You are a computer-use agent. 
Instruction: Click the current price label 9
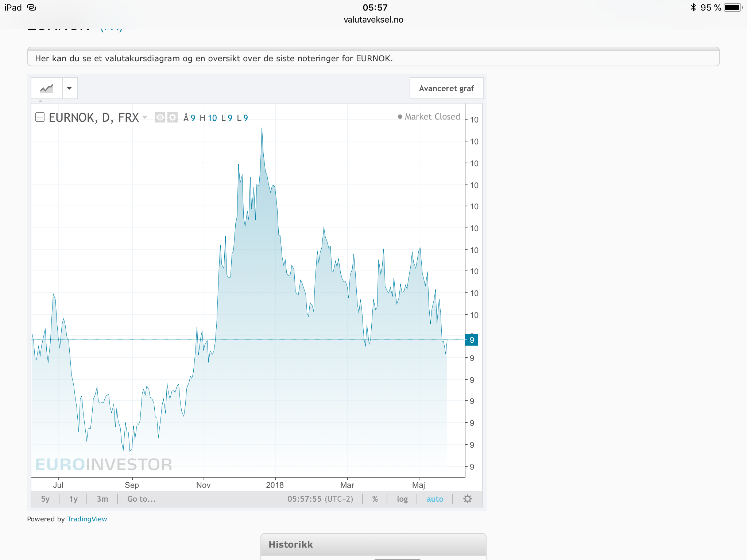pos(472,340)
